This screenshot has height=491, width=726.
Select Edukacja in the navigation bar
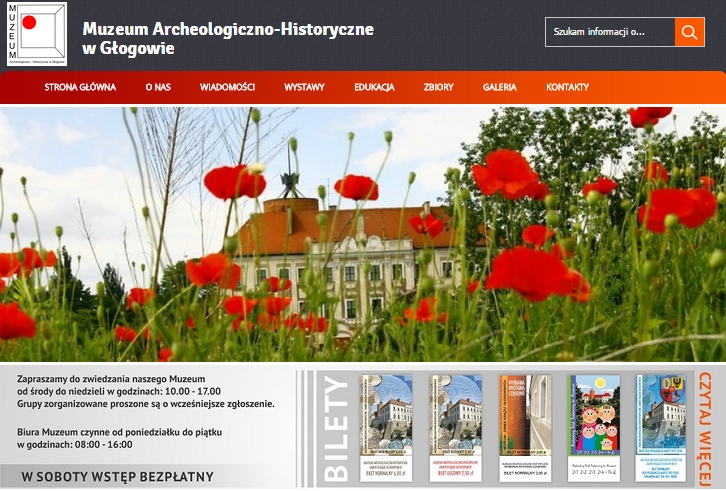tap(374, 87)
